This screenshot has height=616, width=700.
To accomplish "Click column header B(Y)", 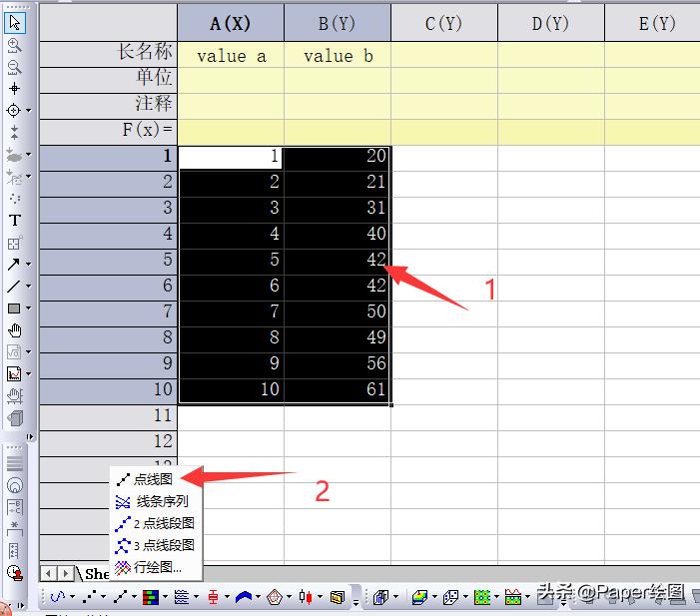I will [338, 23].
